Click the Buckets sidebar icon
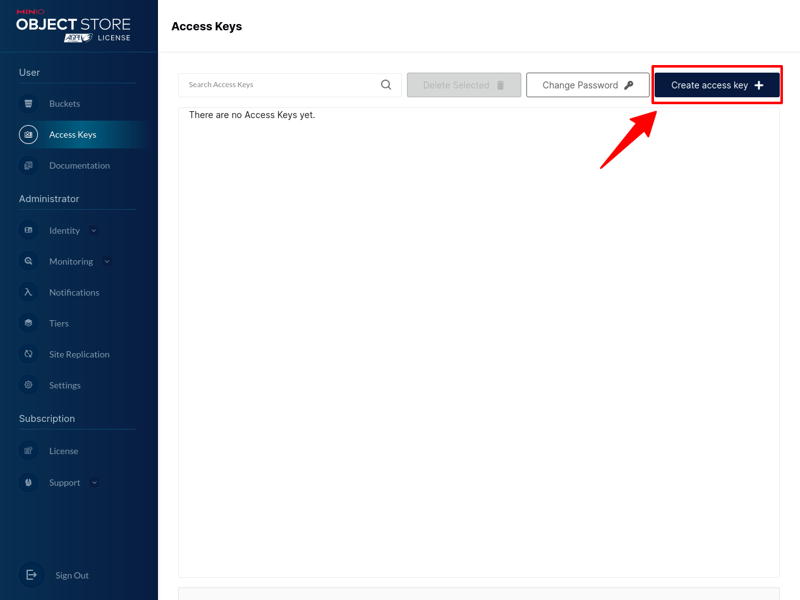Screen dimensions: 800x600 point(28,104)
